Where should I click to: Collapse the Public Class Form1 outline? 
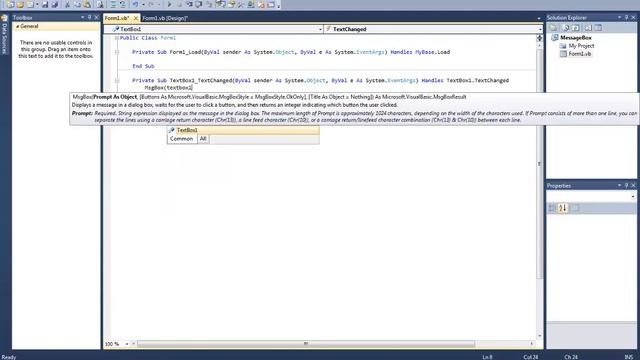pyautogui.click(x=117, y=38)
